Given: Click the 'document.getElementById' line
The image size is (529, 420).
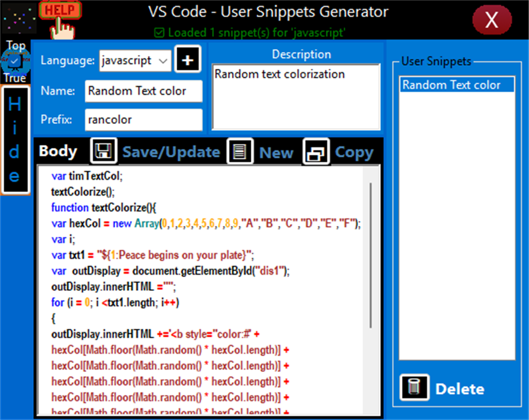Looking at the screenshot, I should point(170,271).
